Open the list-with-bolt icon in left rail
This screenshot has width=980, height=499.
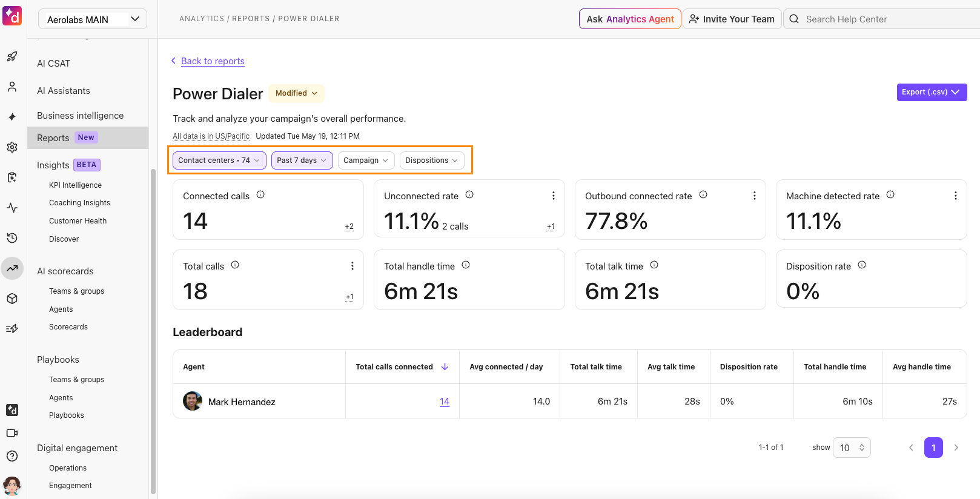12,329
